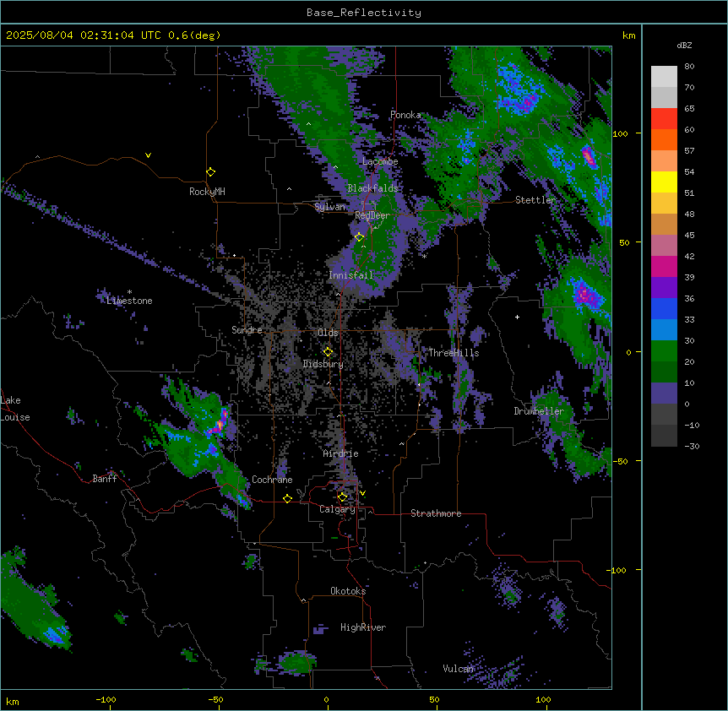The width and height of the screenshot is (728, 711).
Task: Pick the bright green swatch between 30 and 20 dBZ
Action: tap(664, 351)
